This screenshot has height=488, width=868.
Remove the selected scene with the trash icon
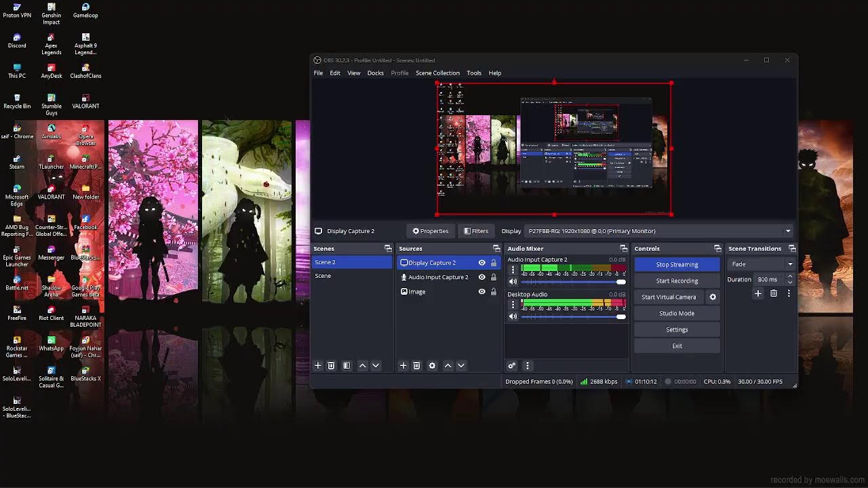pos(331,365)
